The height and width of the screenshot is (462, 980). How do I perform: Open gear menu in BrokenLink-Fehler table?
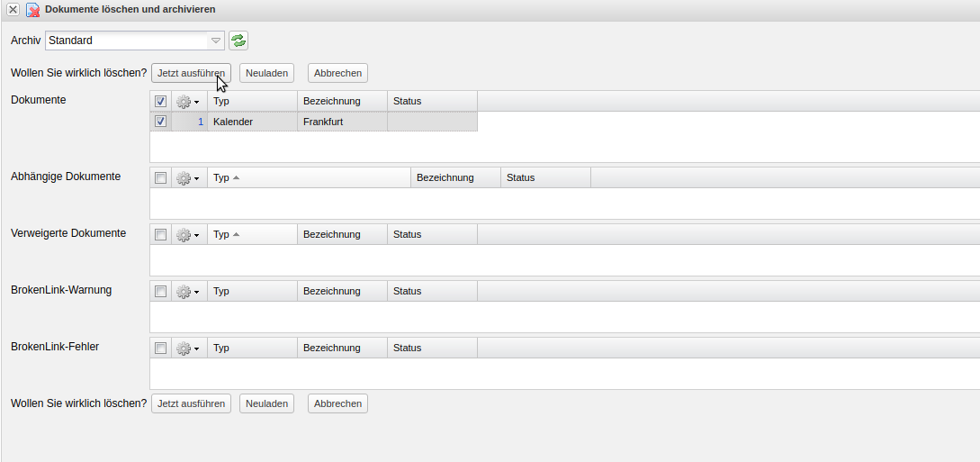coord(188,349)
